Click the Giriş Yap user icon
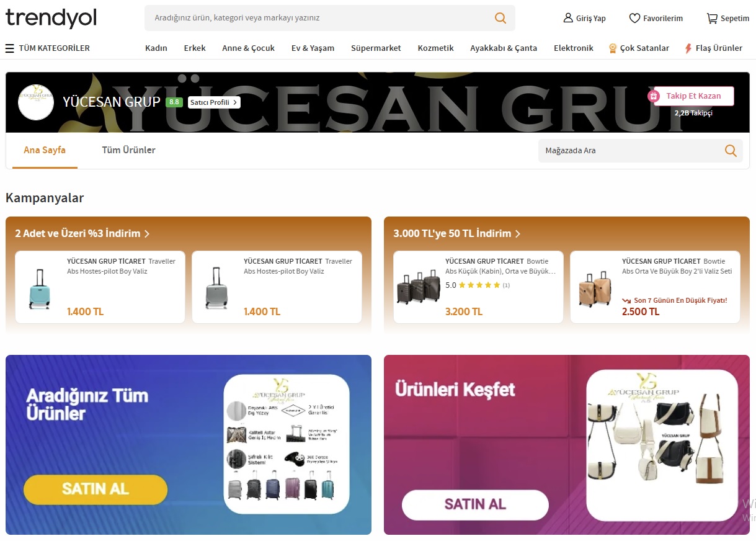 click(568, 18)
